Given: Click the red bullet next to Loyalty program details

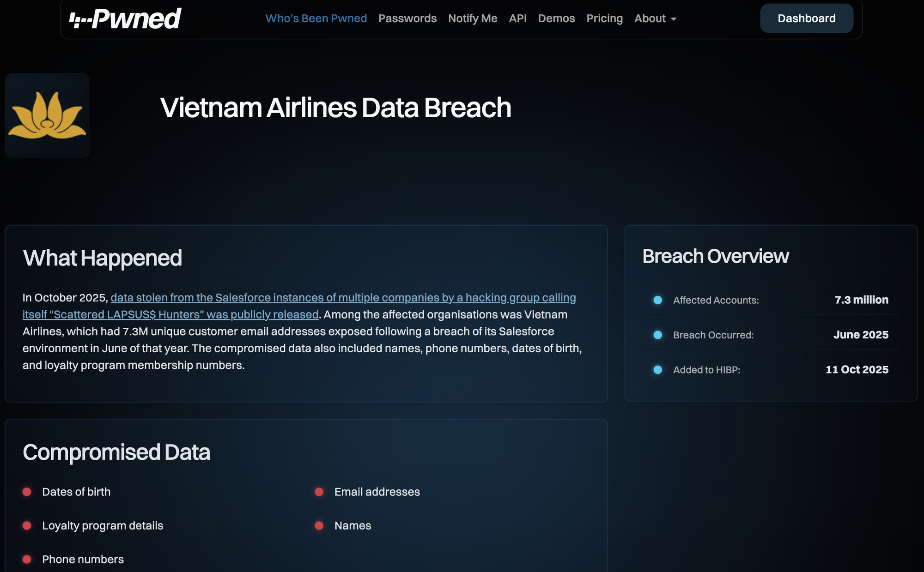Looking at the screenshot, I should pos(27,525).
